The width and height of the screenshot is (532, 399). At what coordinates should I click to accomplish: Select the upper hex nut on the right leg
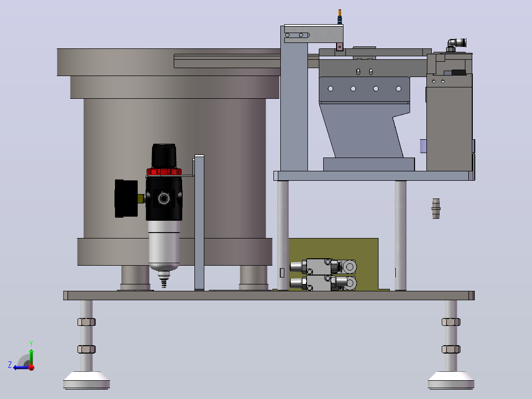click(x=451, y=322)
